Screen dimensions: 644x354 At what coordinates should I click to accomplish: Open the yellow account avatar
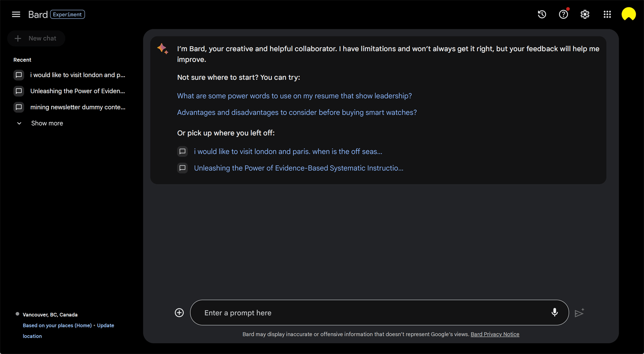coord(629,14)
